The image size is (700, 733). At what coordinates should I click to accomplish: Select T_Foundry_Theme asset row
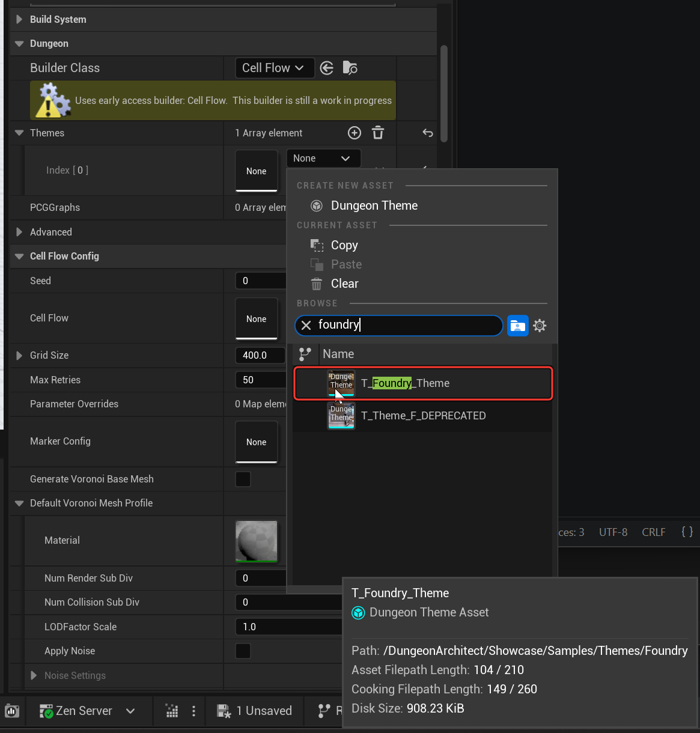coord(423,383)
